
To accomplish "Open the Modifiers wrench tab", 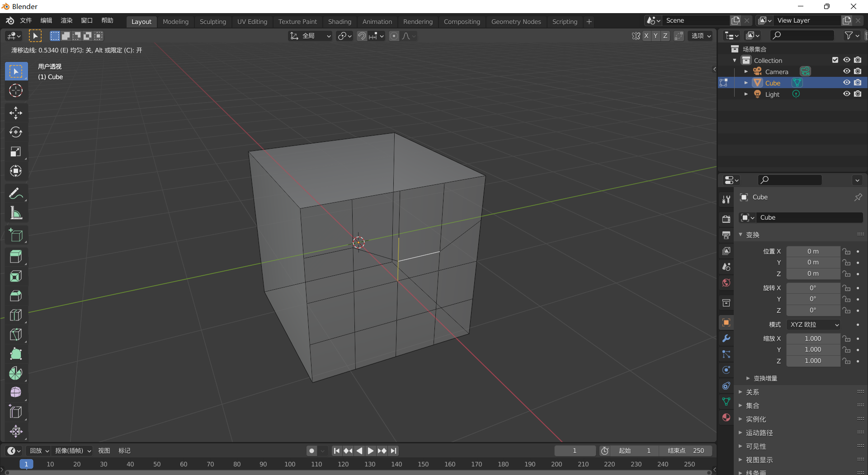I will tap(726, 339).
